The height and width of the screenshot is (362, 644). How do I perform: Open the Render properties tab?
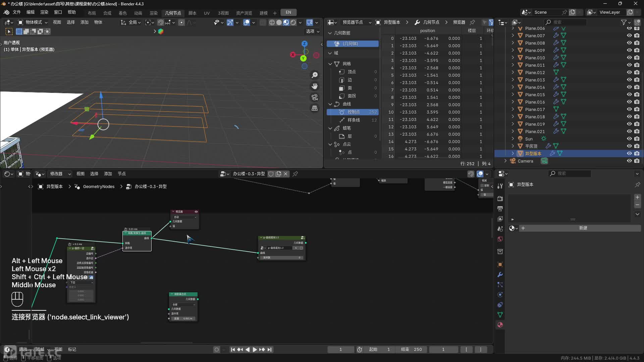click(x=500, y=198)
